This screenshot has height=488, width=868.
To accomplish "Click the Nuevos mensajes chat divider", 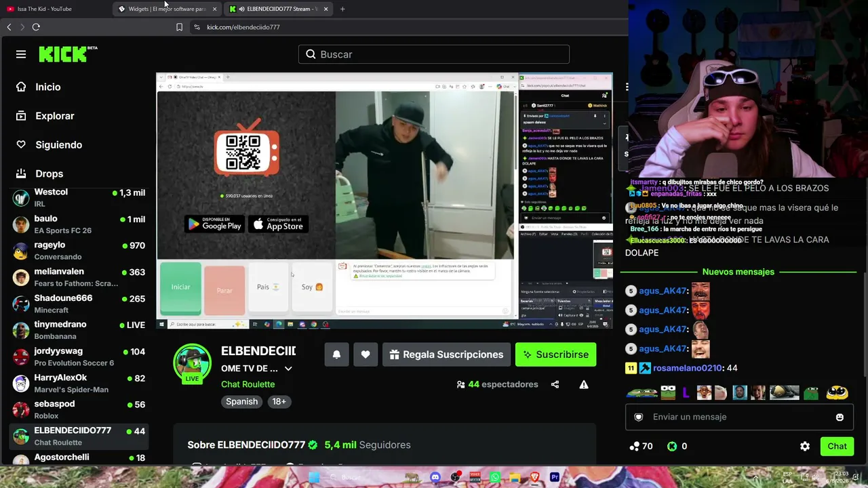I will tap(738, 272).
